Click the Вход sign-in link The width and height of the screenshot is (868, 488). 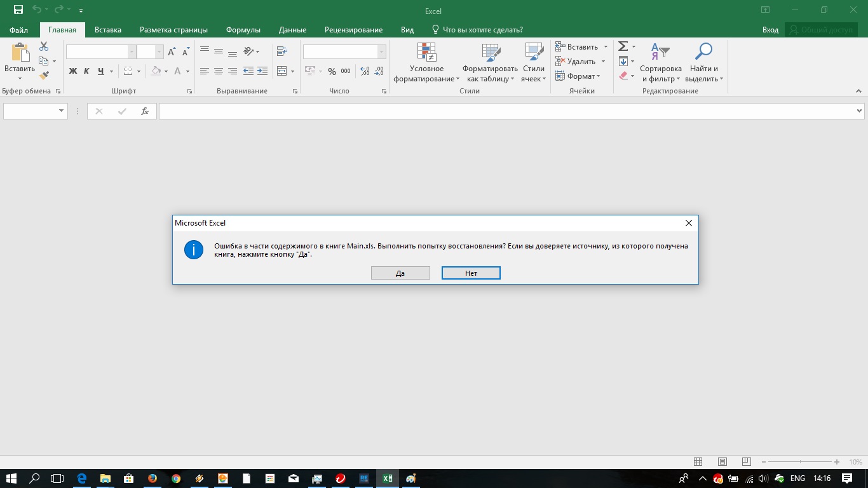pos(770,30)
